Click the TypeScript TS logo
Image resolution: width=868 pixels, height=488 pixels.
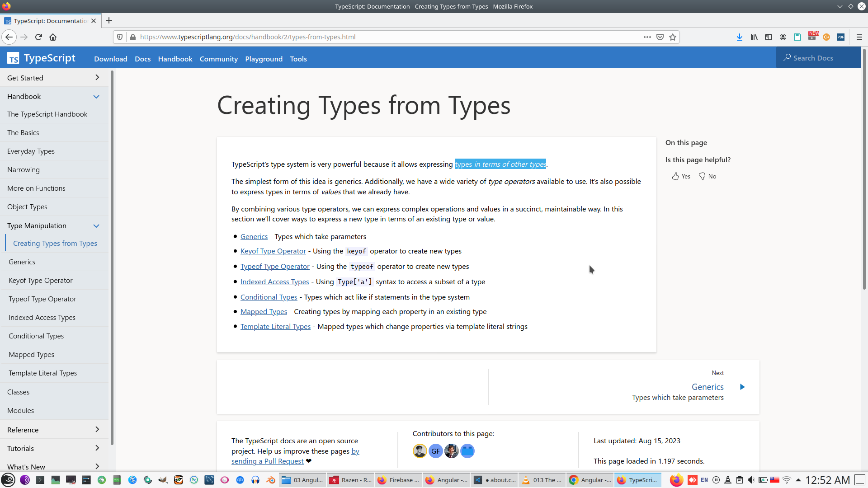pos(13,58)
